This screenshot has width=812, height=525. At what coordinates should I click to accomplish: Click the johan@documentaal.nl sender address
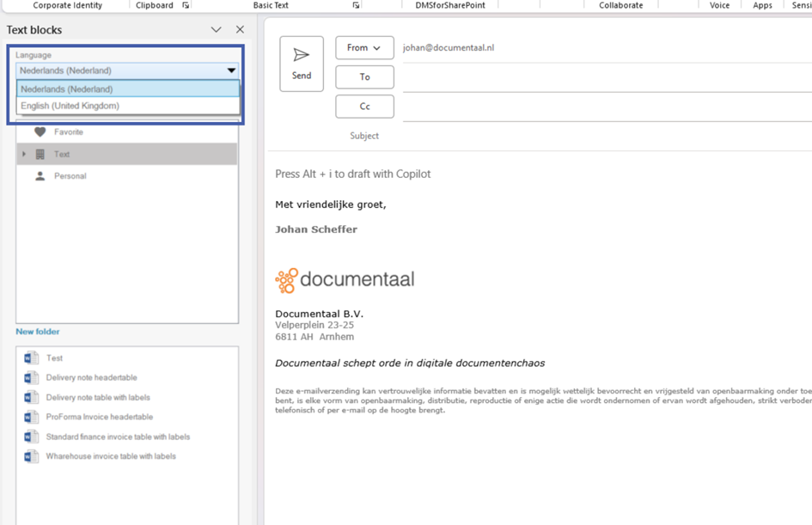(449, 47)
